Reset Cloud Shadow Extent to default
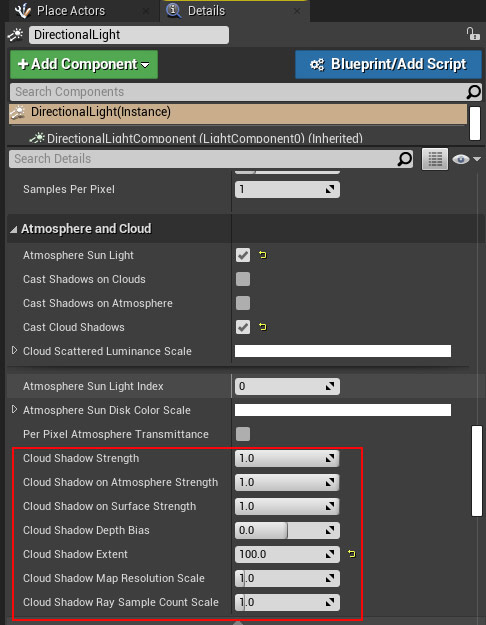Image resolution: width=486 pixels, height=625 pixels. [351, 554]
